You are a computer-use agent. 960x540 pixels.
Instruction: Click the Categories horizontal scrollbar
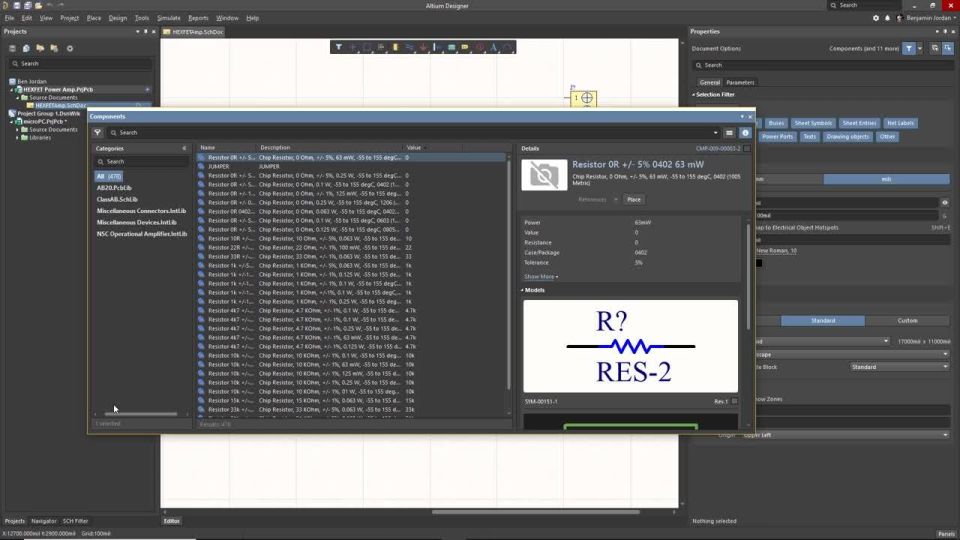click(140, 414)
